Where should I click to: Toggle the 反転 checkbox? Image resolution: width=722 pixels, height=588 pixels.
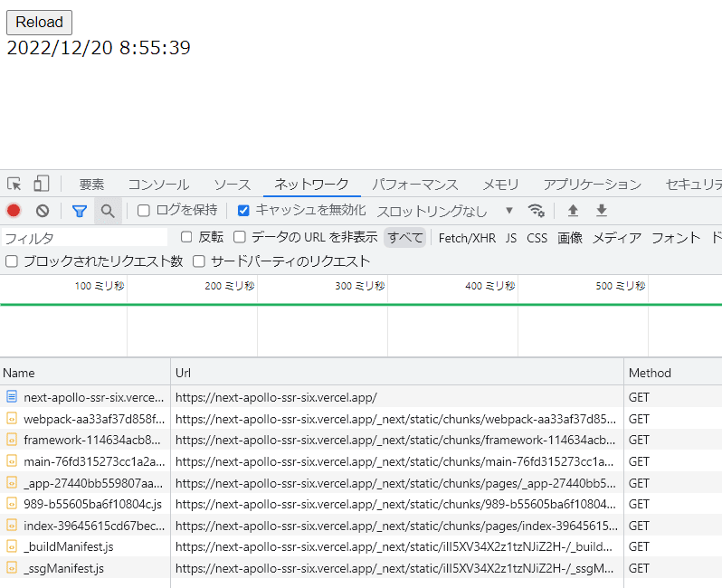[186, 237]
